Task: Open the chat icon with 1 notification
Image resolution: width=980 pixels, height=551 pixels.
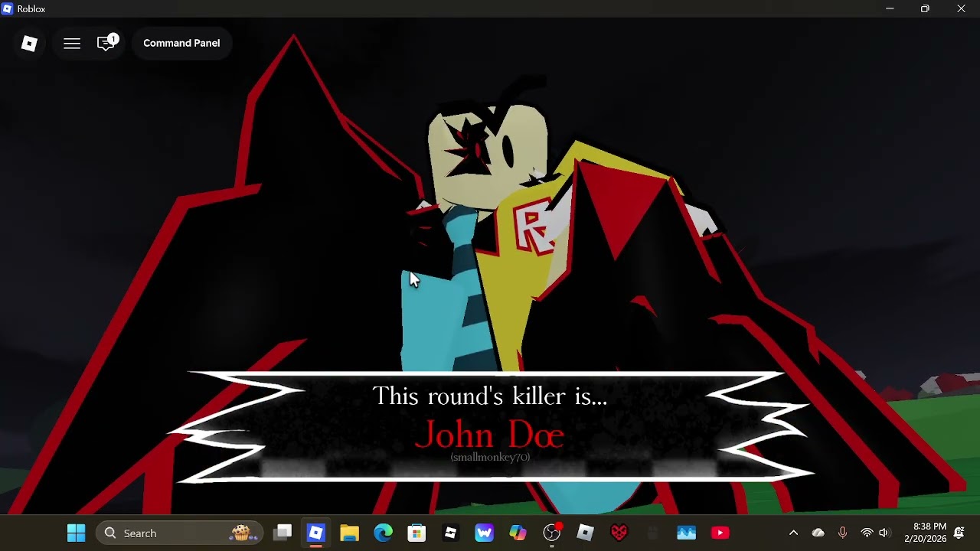Action: coord(106,43)
